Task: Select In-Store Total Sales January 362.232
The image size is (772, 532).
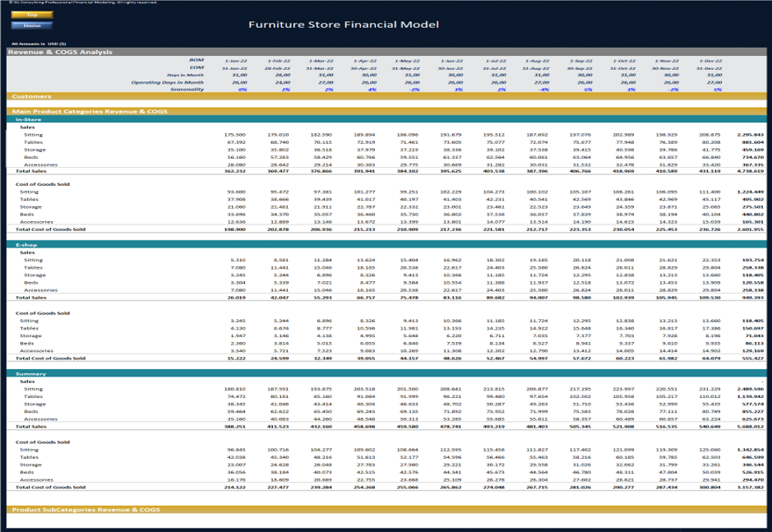Action: pos(235,171)
